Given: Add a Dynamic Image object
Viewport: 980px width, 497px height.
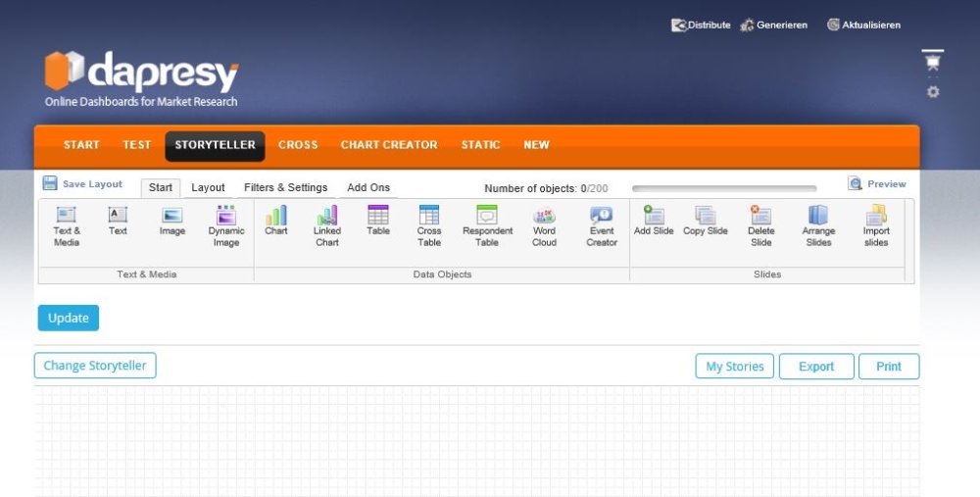Looking at the screenshot, I should pyautogui.click(x=226, y=226).
